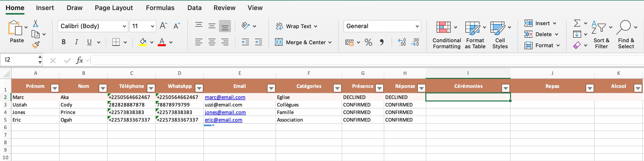Open the eric@email.com link
The height and width of the screenshot is (161, 644).
(x=223, y=120)
